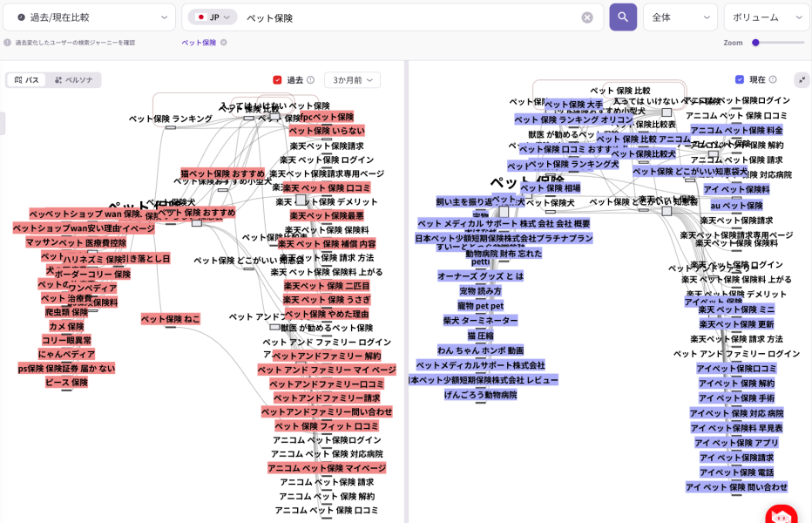Click the info icon beside 過去 checkbox

pos(311,80)
